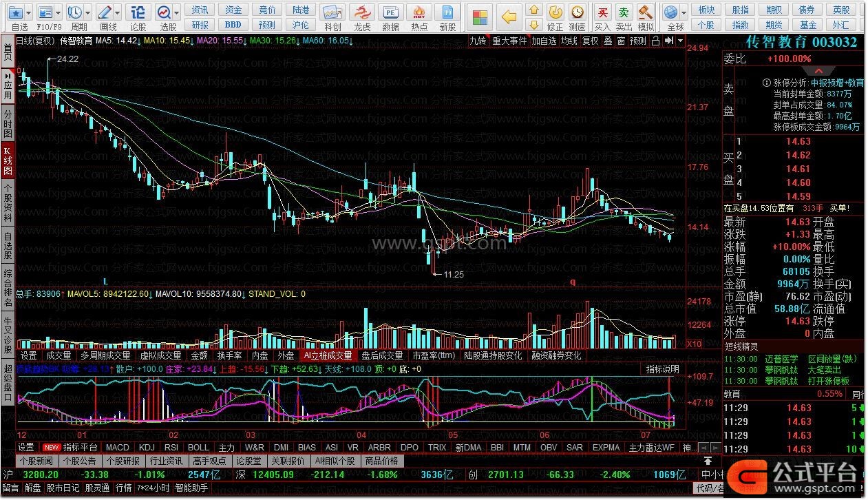Viewport: 868px width, 500px height.
Task: Open the 股市日记 status bar link
Action: coord(63,488)
